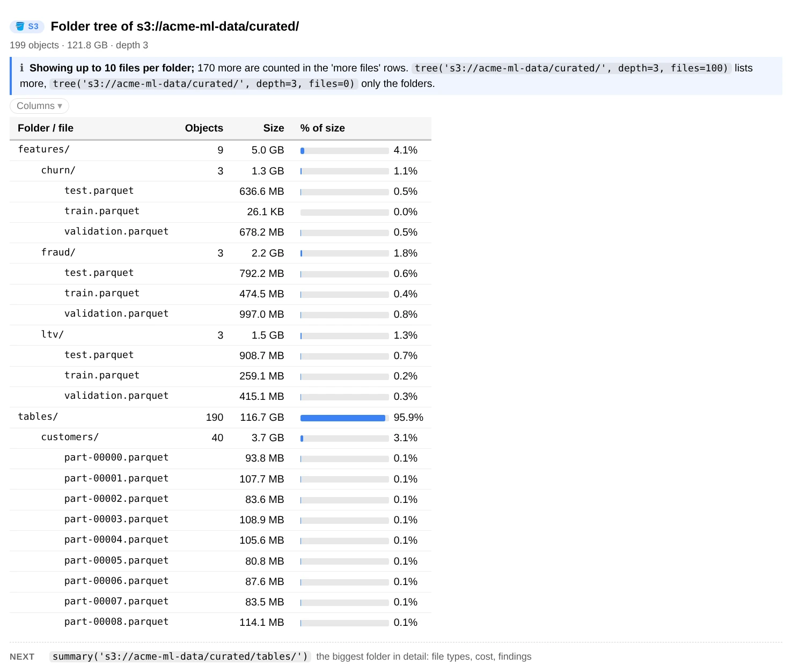Screen dimensions: 792x672
Task: Click the Objects column header
Action: 204,128
